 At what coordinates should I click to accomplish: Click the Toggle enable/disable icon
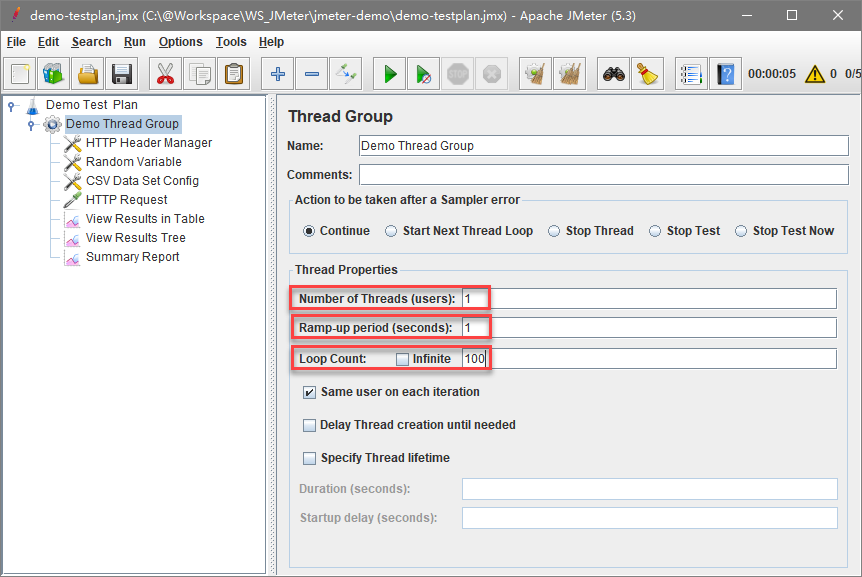[346, 74]
